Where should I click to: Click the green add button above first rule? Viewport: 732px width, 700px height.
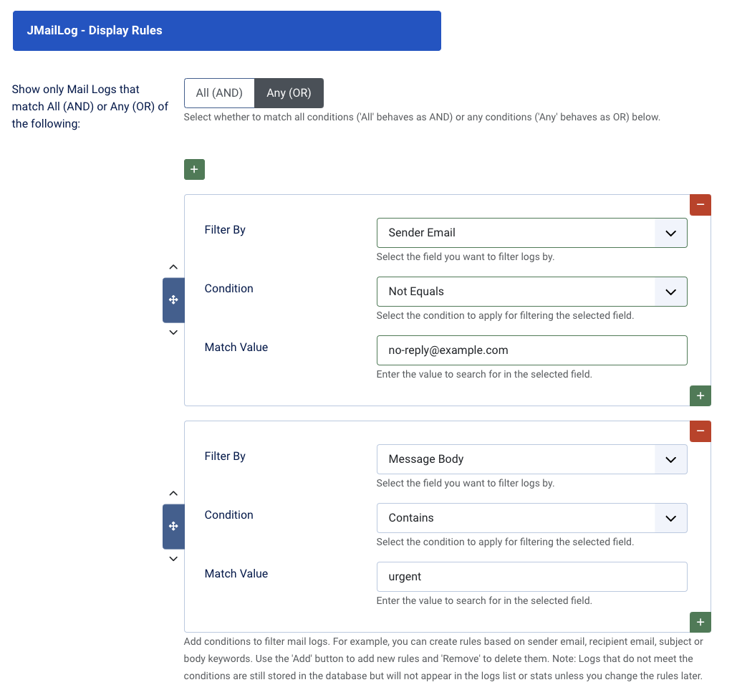point(194,169)
